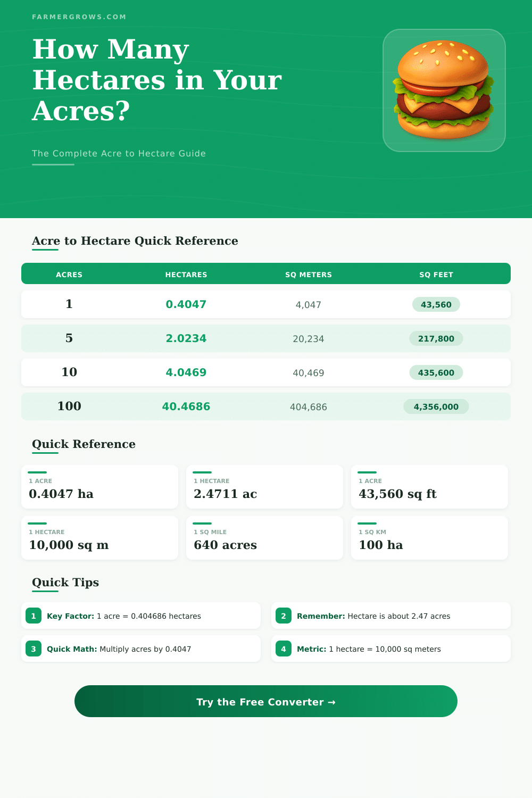
Task: Select the circle 3 beside Quick Math
Action: pos(33,649)
